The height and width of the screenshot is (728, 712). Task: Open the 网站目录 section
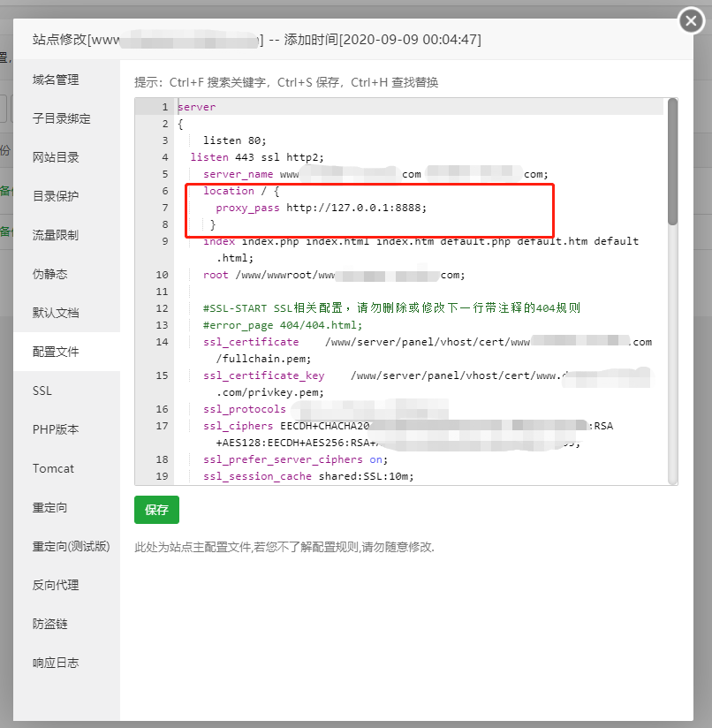click(57, 156)
